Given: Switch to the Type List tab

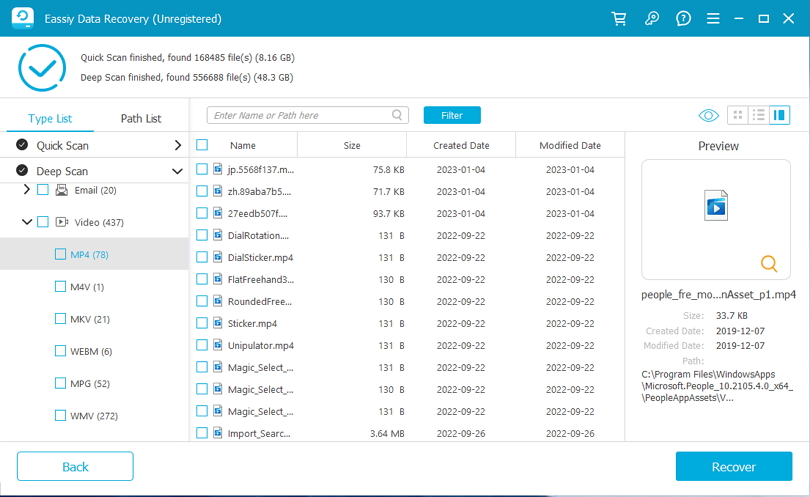Looking at the screenshot, I should [50, 118].
